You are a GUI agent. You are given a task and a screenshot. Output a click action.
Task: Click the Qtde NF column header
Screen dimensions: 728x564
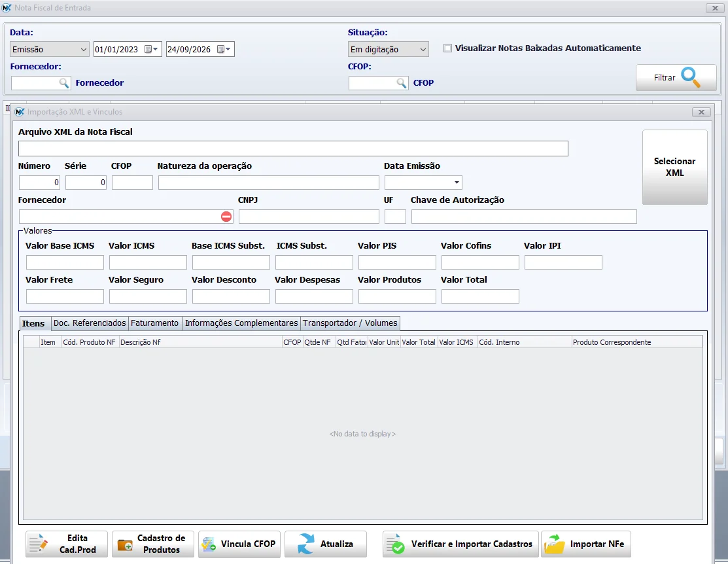[x=319, y=342]
